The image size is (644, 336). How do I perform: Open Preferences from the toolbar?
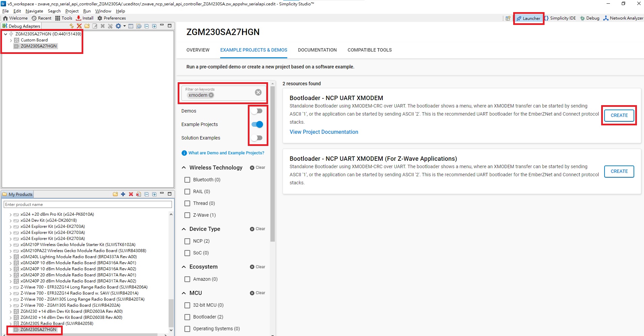[112, 18]
